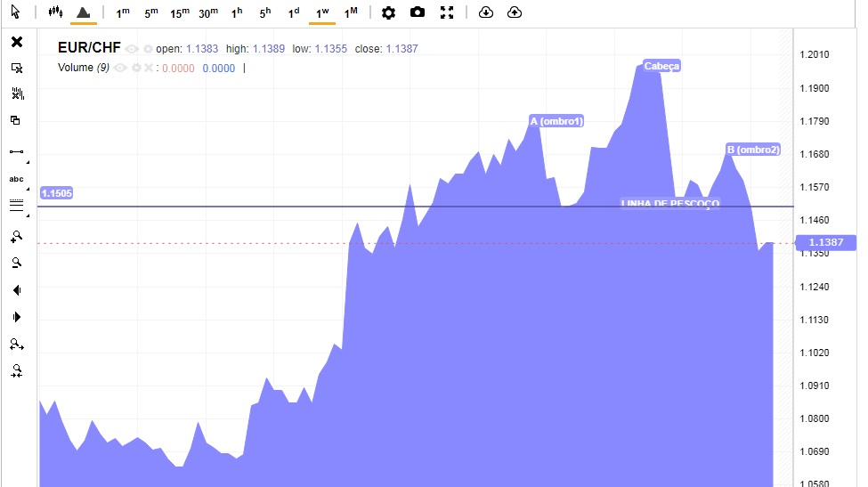Viewport: 868px width, 487px height.
Task: Toggle Volume indicator visibility eye
Action: 120,68
